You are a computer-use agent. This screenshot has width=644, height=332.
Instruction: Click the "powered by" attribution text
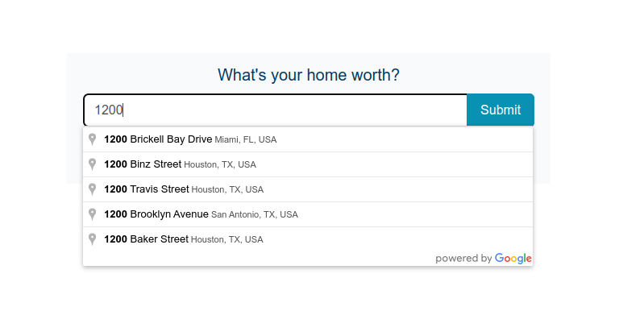click(x=463, y=259)
